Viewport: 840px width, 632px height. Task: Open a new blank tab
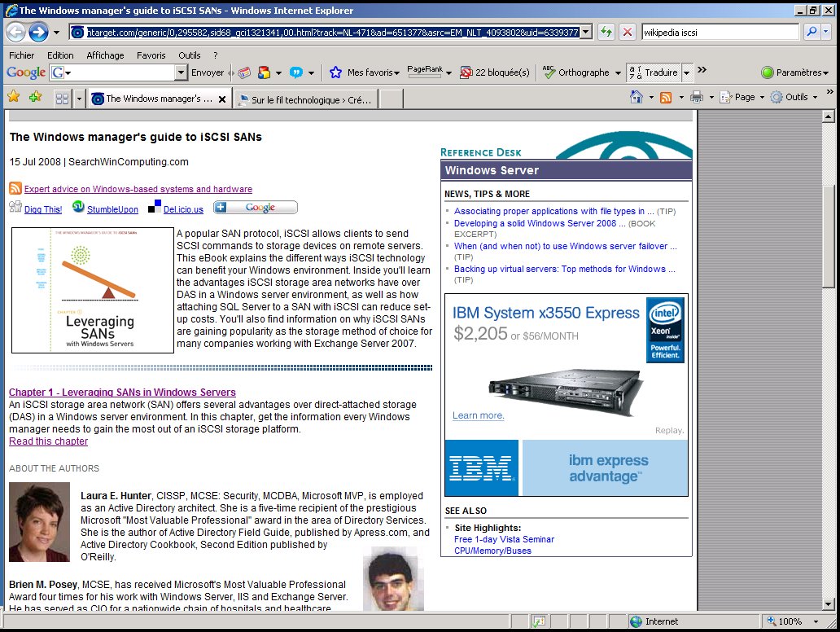[x=391, y=99]
